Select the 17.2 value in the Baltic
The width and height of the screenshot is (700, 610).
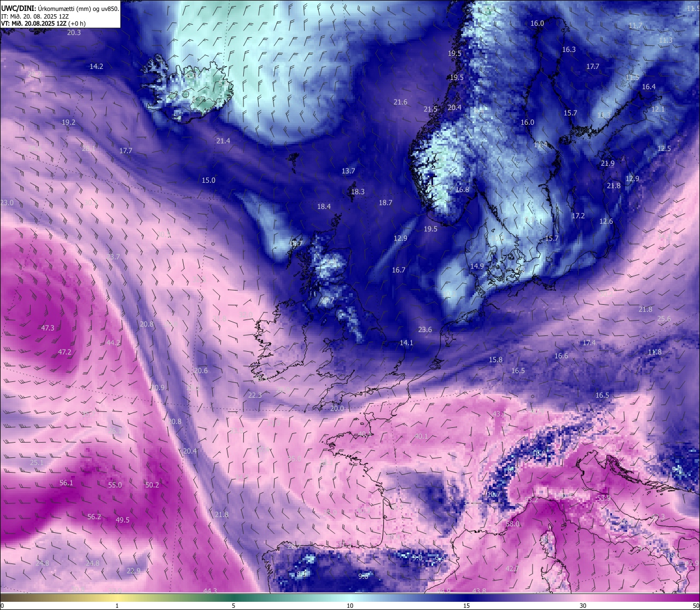(x=578, y=216)
